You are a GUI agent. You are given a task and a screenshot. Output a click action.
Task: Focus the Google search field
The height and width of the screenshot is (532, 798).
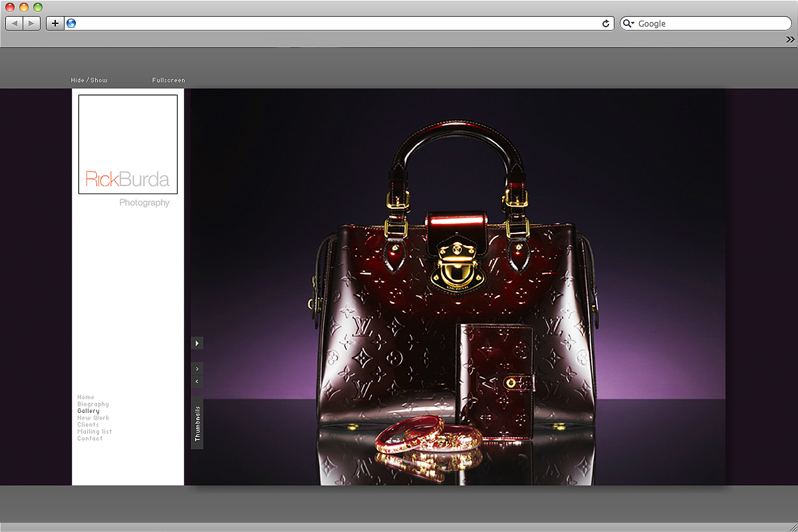[x=706, y=23]
